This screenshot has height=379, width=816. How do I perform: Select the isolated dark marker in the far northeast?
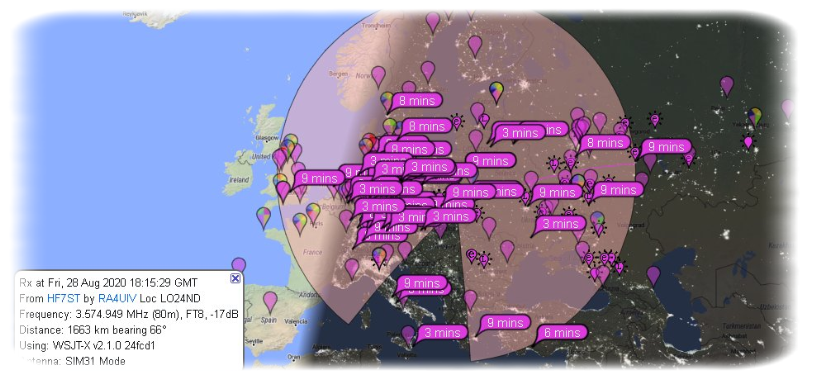pyautogui.click(x=726, y=86)
